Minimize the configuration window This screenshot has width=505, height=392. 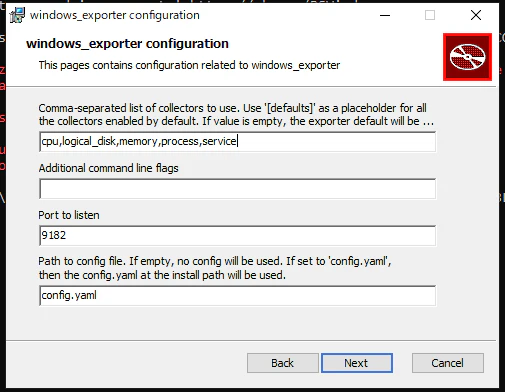click(385, 15)
